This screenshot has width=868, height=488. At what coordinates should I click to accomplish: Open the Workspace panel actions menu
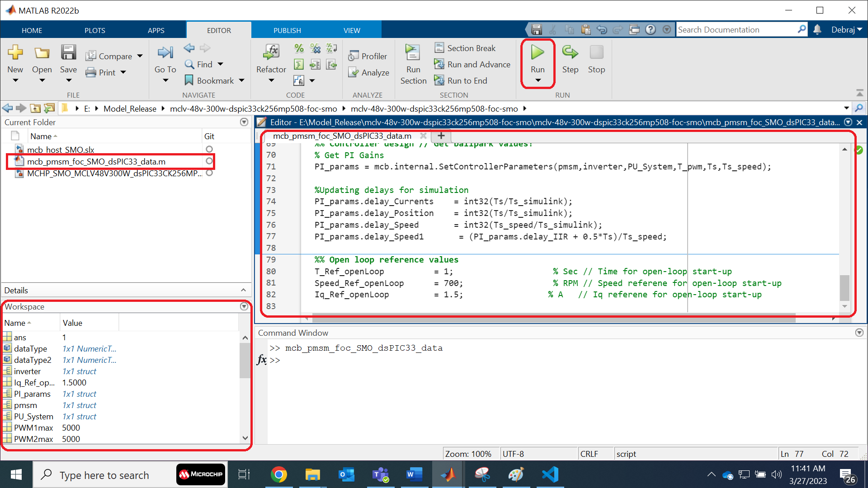click(x=244, y=306)
